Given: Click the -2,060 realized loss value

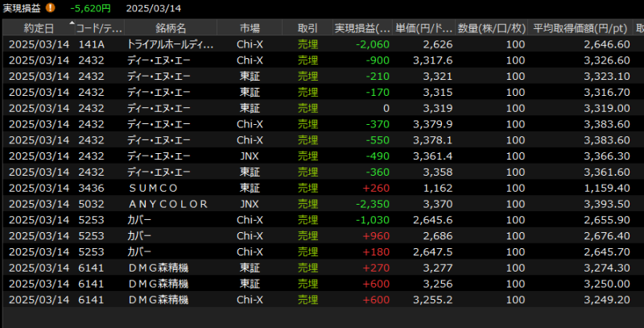Looking at the screenshot, I should [x=373, y=44].
